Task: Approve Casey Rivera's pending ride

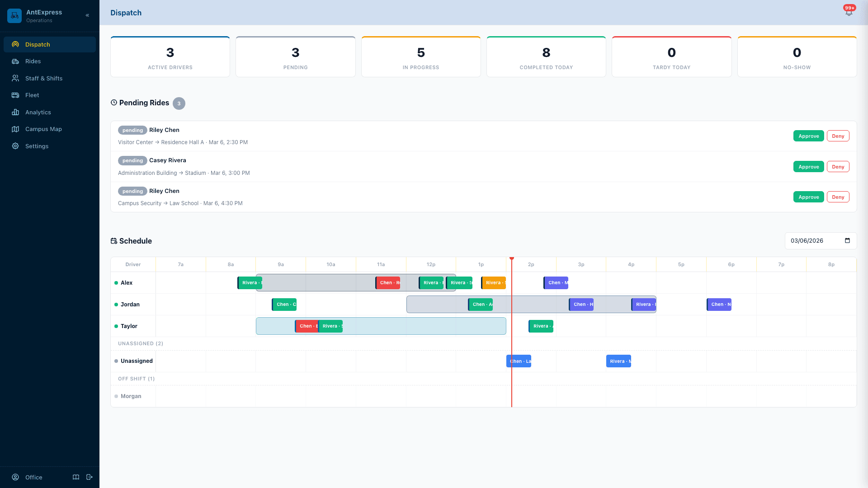Action: pyautogui.click(x=808, y=166)
